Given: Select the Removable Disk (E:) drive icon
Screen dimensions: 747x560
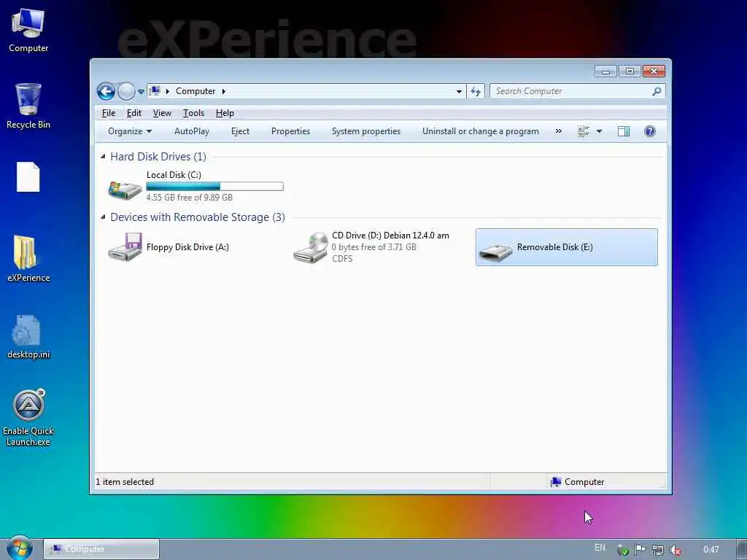Looking at the screenshot, I should pos(495,252).
